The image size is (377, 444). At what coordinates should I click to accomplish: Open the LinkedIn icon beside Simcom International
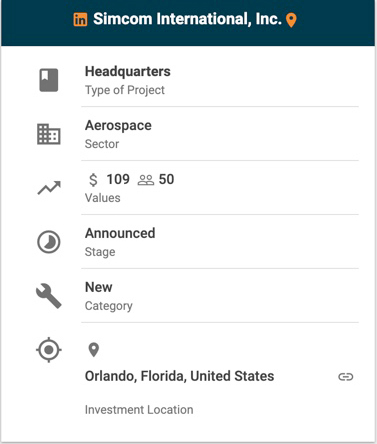click(x=80, y=19)
